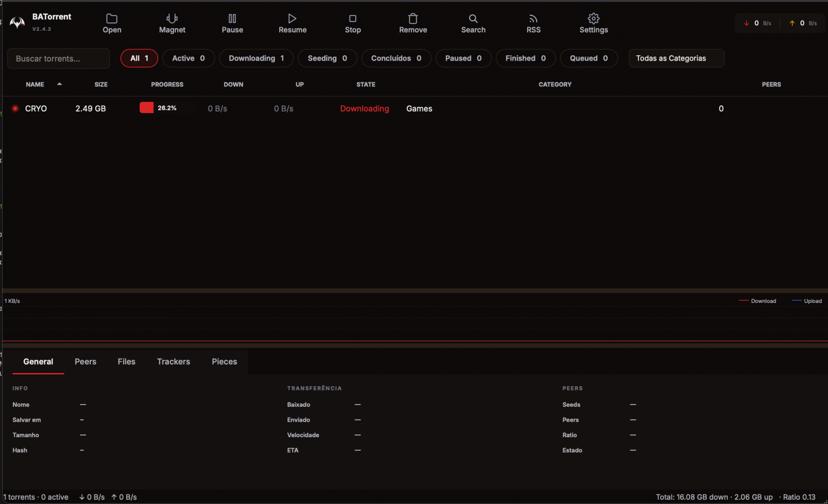Filter by Concluídos torrents
Screen dimensions: 828x504
point(396,58)
